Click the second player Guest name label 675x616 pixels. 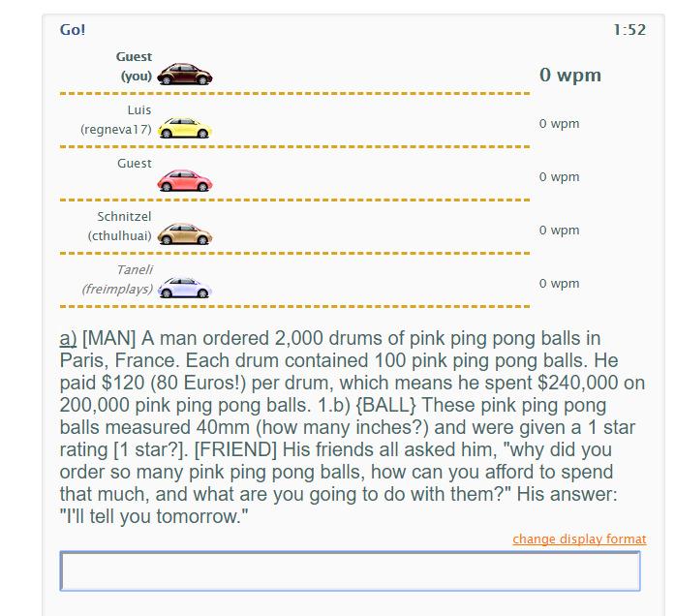point(135,163)
